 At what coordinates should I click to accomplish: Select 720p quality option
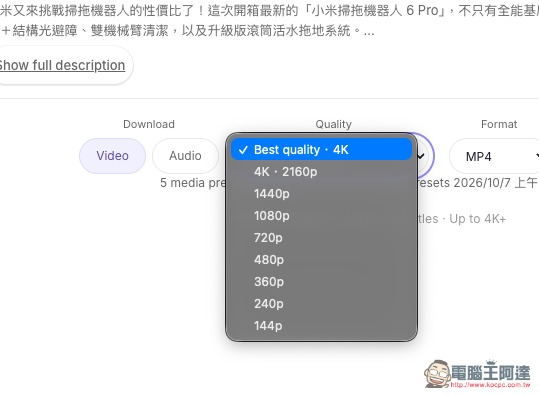[x=321, y=238]
